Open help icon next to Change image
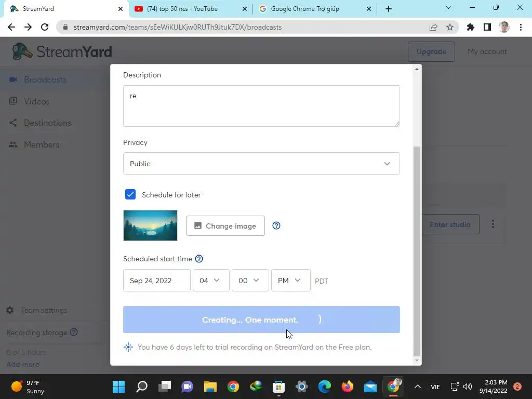 tap(276, 225)
